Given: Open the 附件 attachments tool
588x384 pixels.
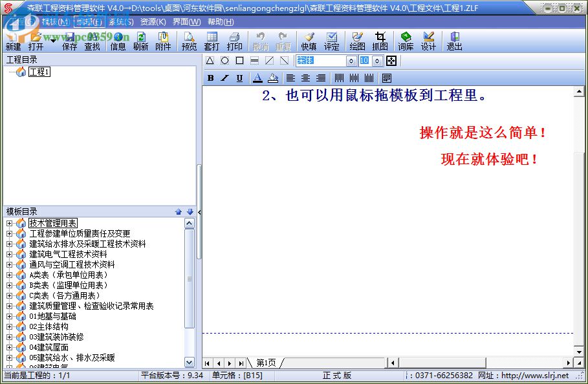Looking at the screenshot, I should click(164, 40).
